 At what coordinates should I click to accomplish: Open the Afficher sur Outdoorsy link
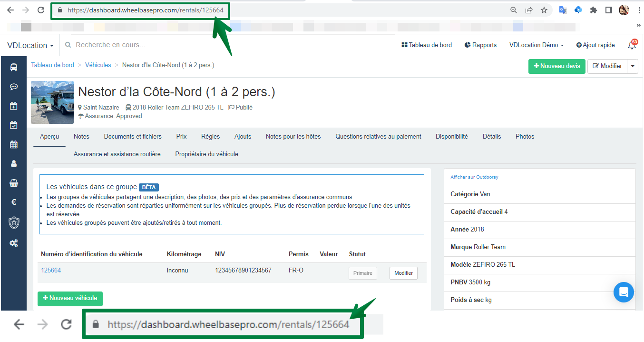(x=474, y=177)
